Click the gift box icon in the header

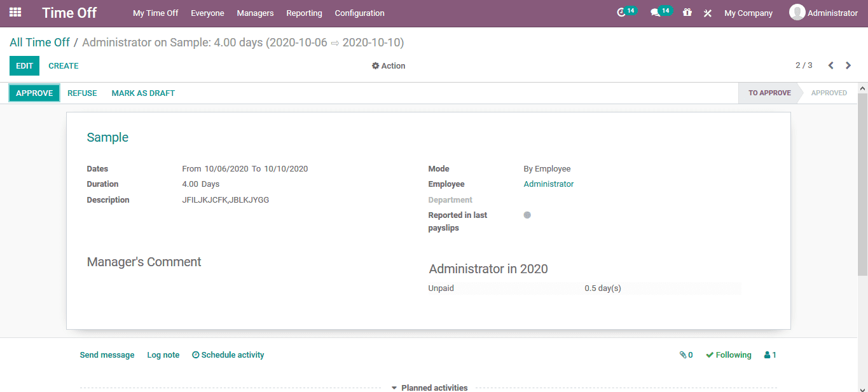(x=687, y=13)
